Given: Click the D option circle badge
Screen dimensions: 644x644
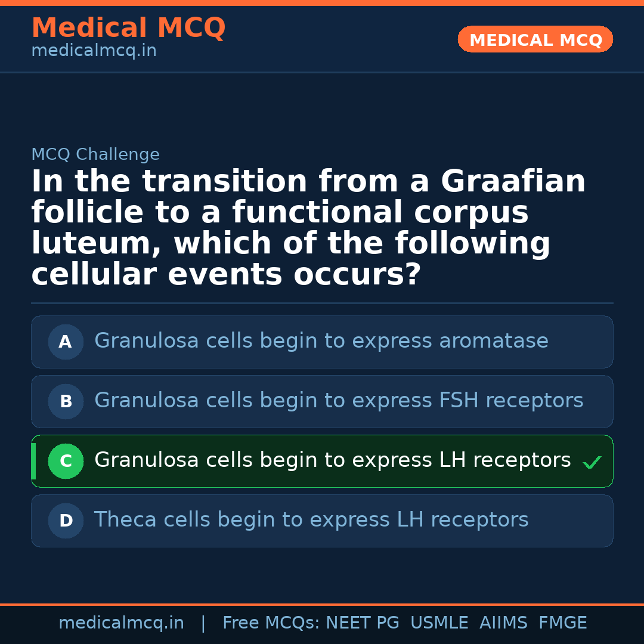Looking at the screenshot, I should pyautogui.click(x=66, y=521).
